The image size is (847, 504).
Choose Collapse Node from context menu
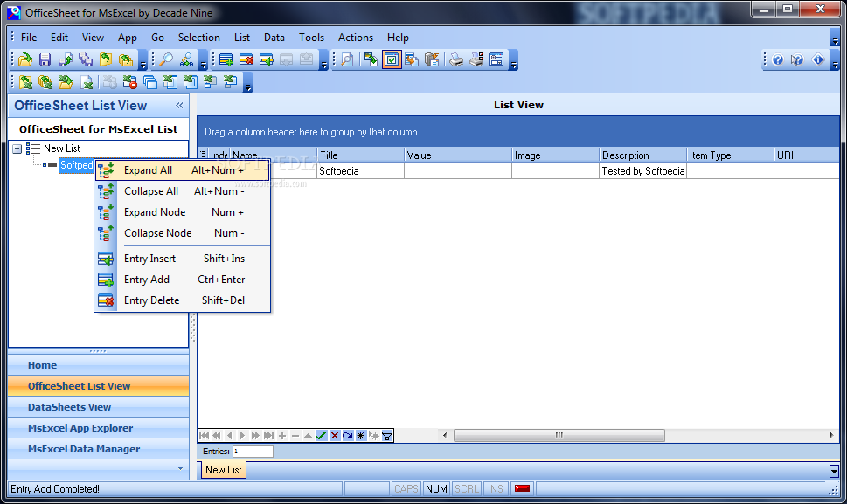(183, 233)
